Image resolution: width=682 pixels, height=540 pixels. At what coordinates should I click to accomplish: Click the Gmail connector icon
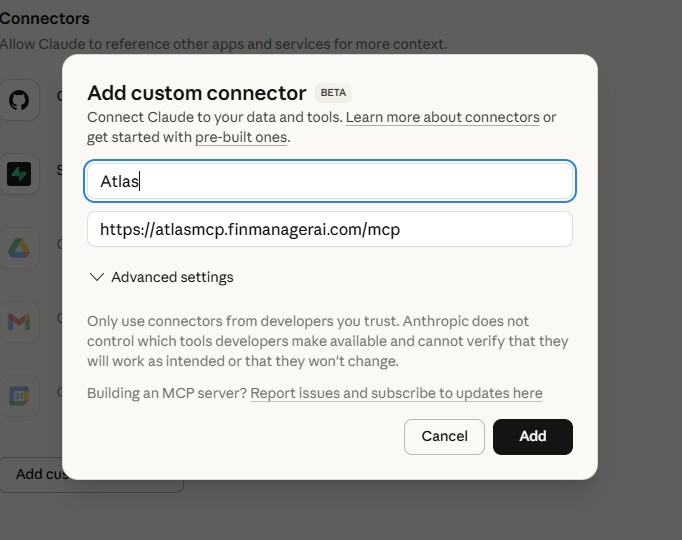(19, 322)
